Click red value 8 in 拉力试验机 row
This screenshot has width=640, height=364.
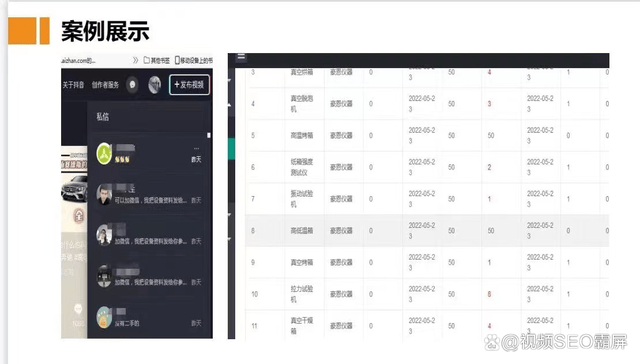click(x=489, y=294)
